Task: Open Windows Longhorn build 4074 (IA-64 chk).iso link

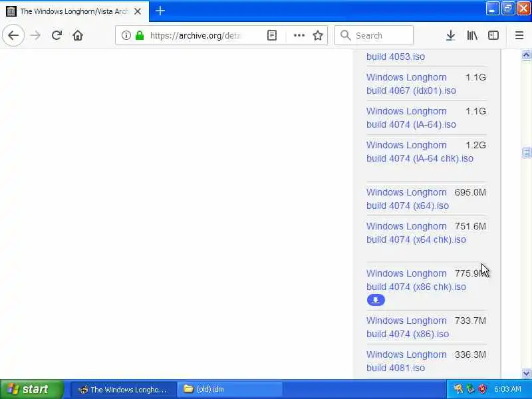Action: click(420, 152)
